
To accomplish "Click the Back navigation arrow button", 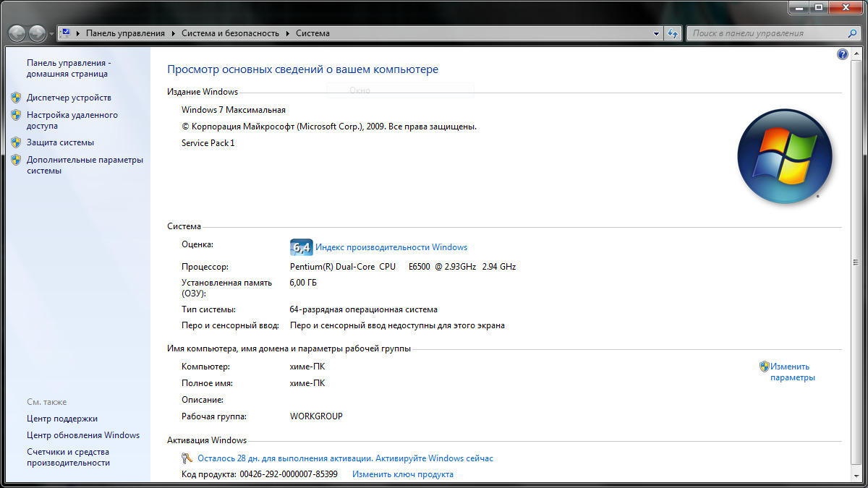I will click(17, 33).
